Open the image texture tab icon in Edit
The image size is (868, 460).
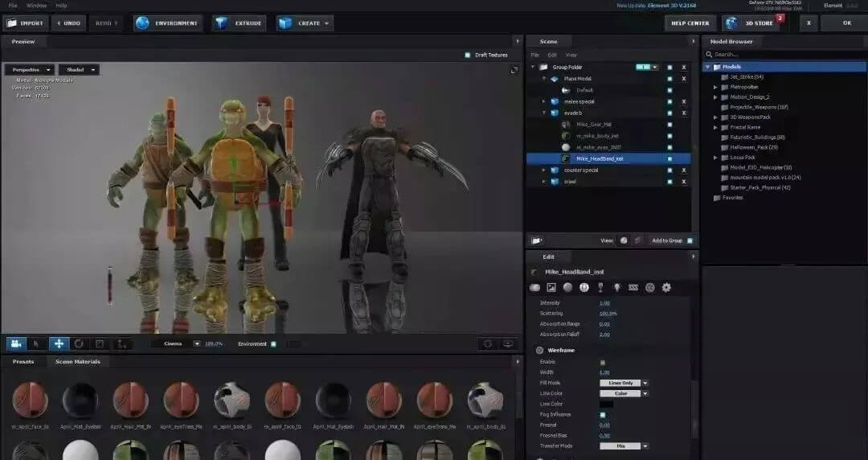pyautogui.click(x=551, y=288)
